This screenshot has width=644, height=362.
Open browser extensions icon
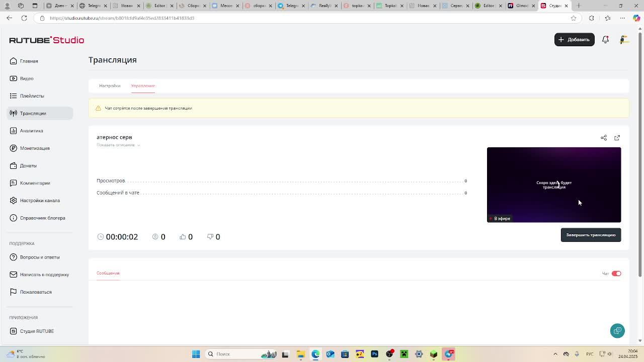(592, 18)
